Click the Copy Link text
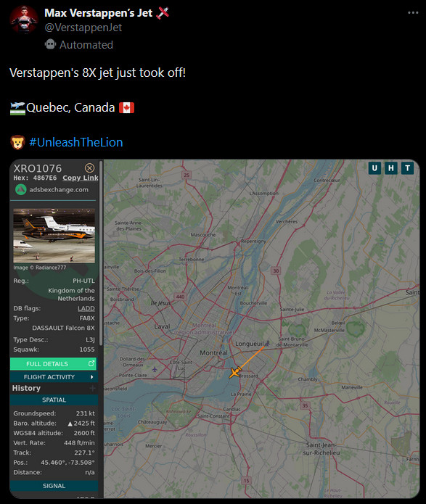Image resolution: width=426 pixels, height=504 pixels. (81, 178)
